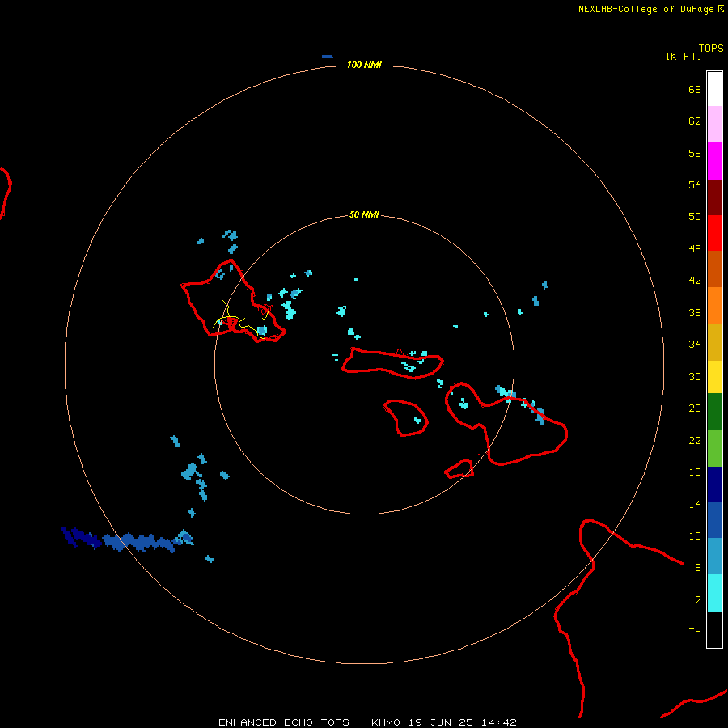Click the '14' scale value

pos(695,504)
